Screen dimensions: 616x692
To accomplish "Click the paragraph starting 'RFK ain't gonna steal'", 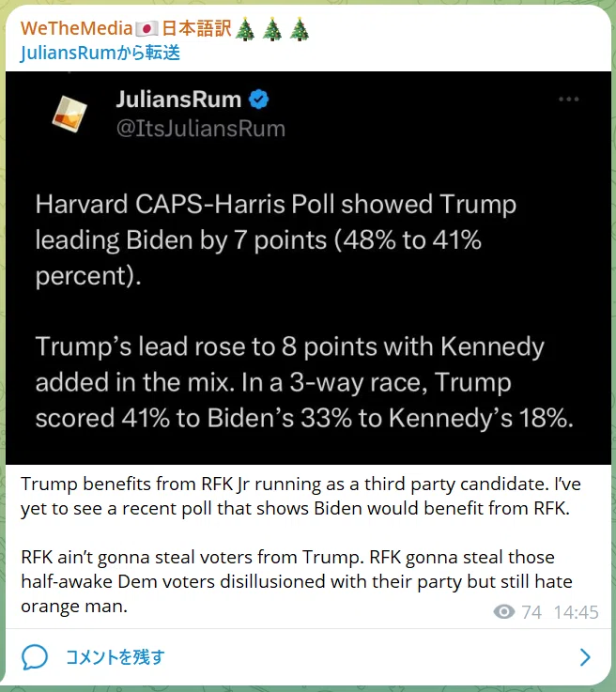I will 296,581.
